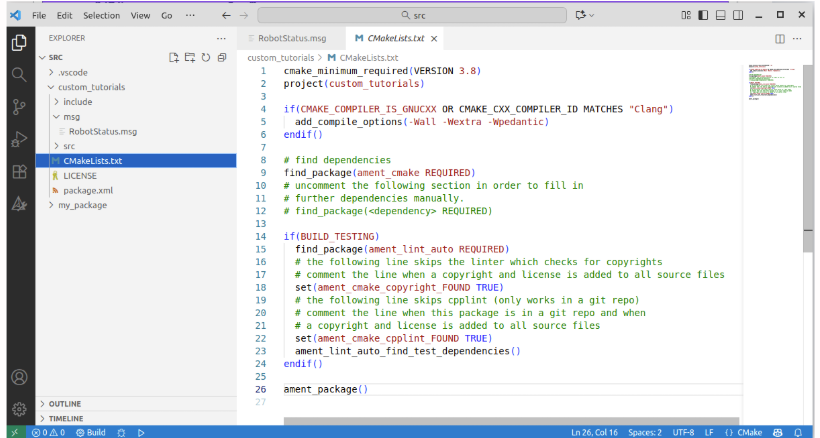820x438 pixels.
Task: Expand the my_package folder
Action: [x=83, y=205]
